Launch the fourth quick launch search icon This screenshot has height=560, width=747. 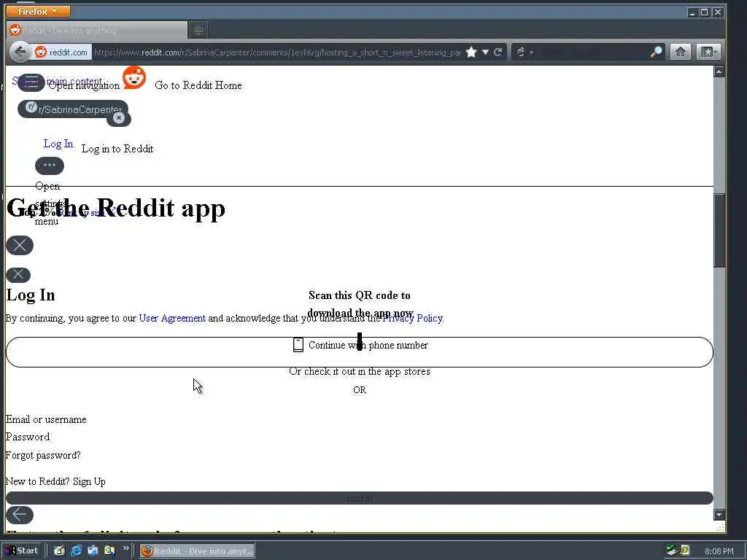click(x=109, y=551)
